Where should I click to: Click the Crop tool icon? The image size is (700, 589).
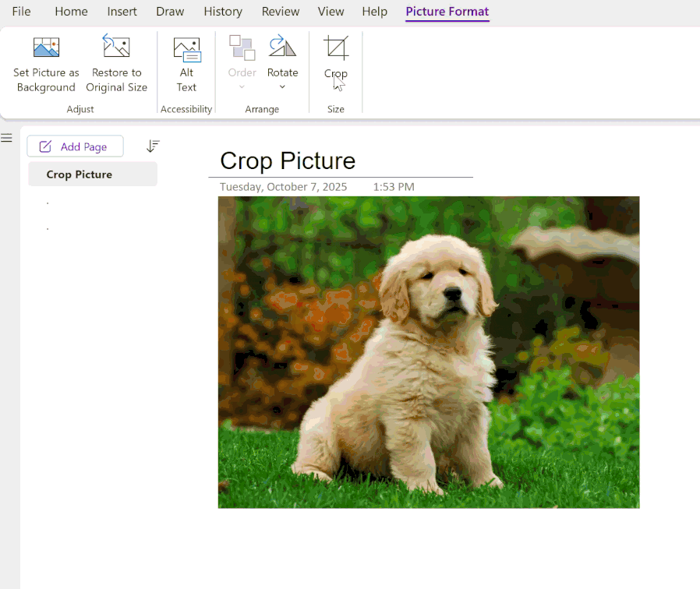(336, 47)
